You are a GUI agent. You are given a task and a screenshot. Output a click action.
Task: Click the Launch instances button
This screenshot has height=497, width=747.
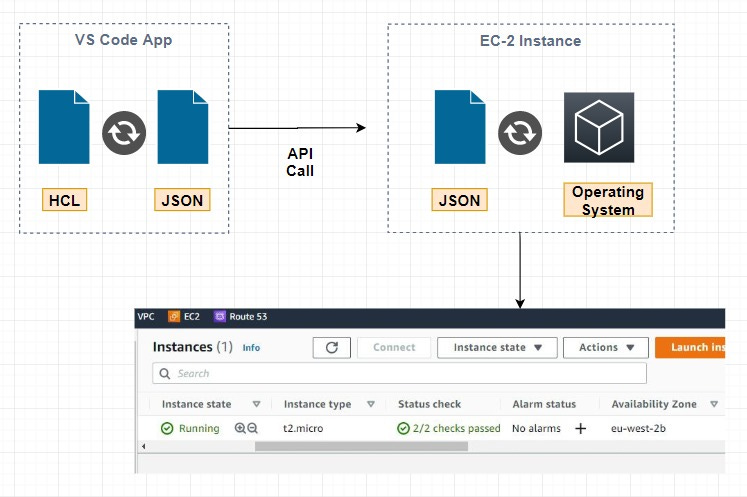[x=690, y=347]
